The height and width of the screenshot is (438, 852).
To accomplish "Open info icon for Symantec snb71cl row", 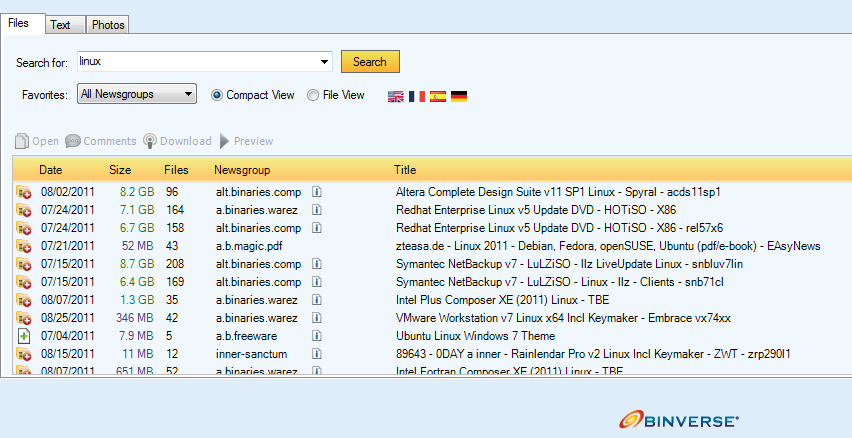I will click(x=317, y=282).
